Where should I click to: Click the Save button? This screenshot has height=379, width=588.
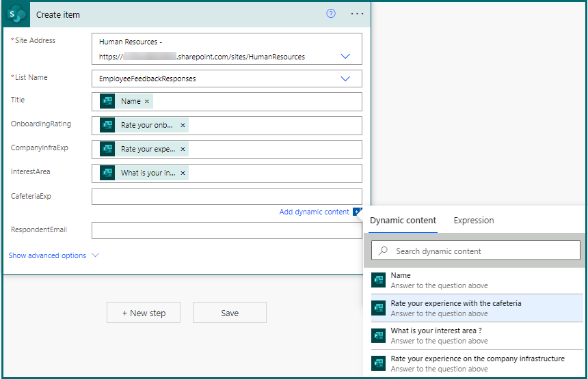tap(230, 313)
